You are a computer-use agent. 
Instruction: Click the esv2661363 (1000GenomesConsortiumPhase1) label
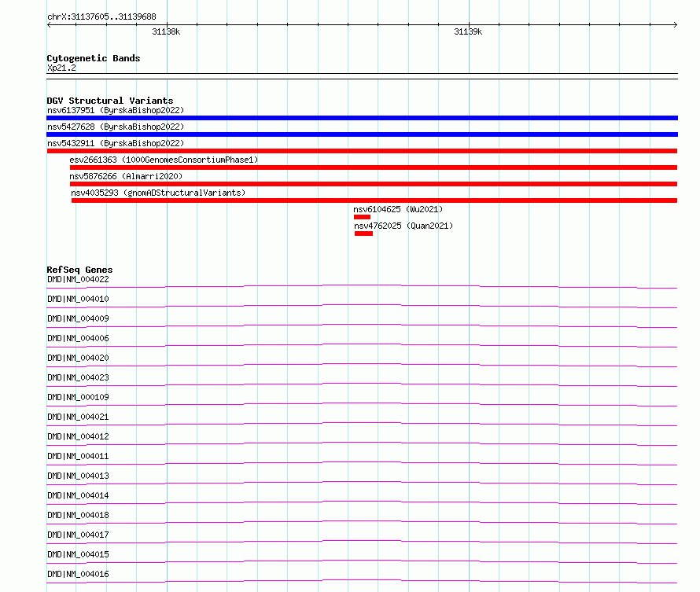pyautogui.click(x=164, y=160)
